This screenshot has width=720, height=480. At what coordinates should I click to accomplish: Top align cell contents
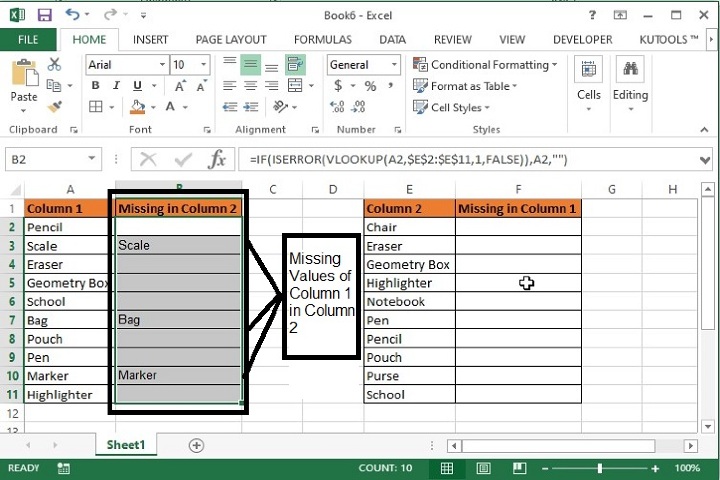click(x=230, y=64)
